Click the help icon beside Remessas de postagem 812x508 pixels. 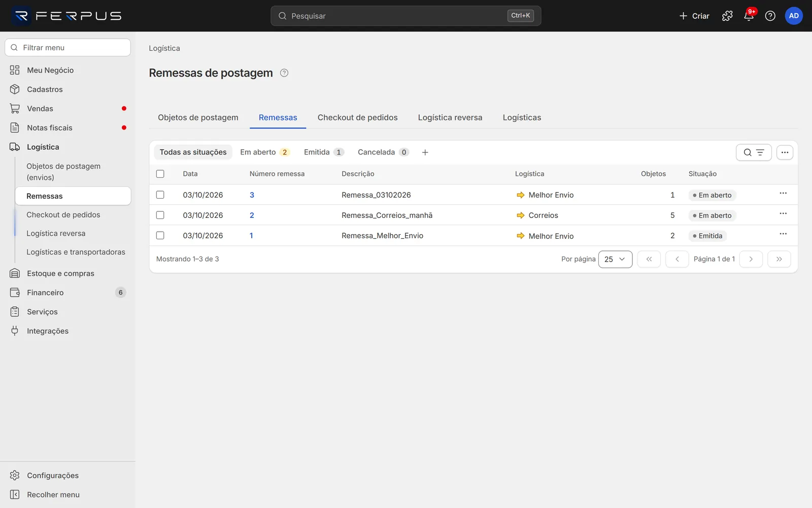pyautogui.click(x=284, y=73)
